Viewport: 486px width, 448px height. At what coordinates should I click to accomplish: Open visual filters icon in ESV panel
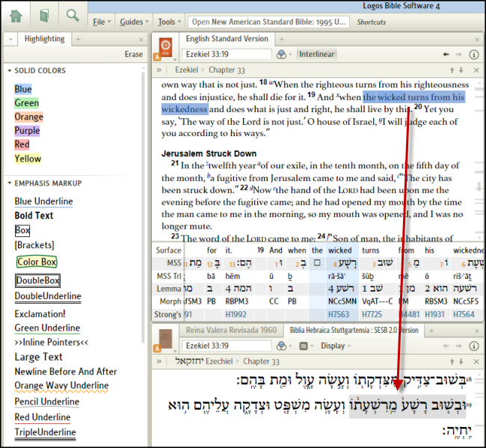[x=281, y=55]
